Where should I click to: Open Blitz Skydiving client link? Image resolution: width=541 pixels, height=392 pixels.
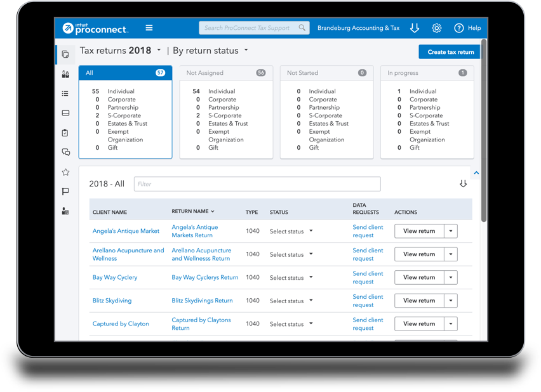pyautogui.click(x=112, y=301)
